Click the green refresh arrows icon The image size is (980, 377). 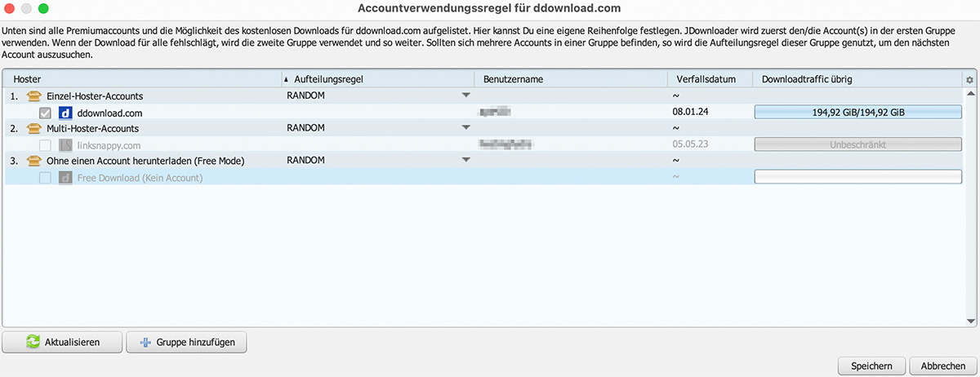coord(33,342)
